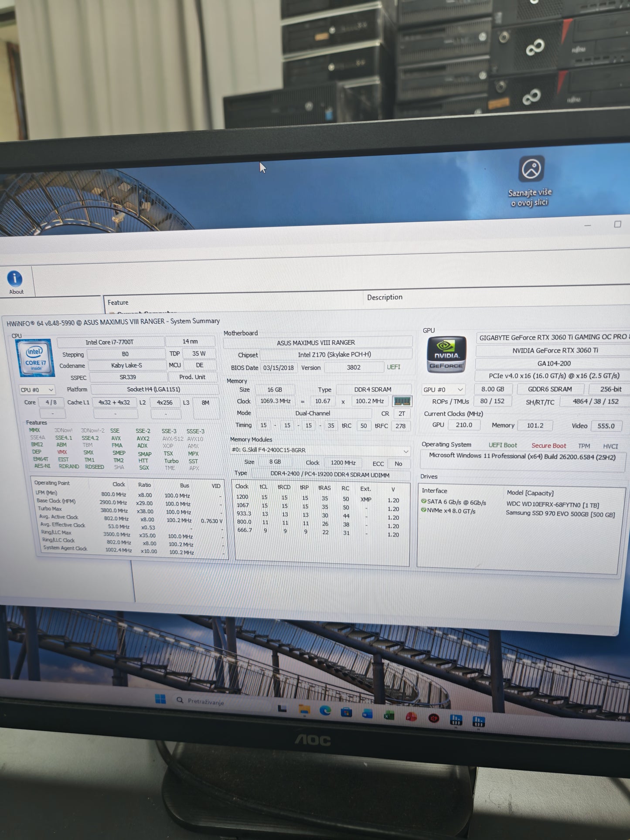Minimize the HWiNFO main window
This screenshot has height=840, width=630.
(x=587, y=225)
